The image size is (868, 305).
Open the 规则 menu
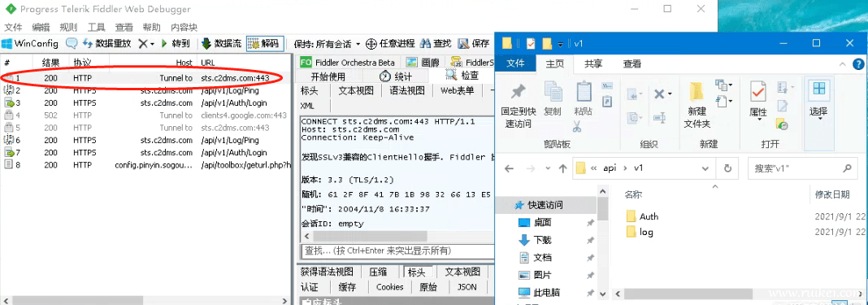point(68,27)
